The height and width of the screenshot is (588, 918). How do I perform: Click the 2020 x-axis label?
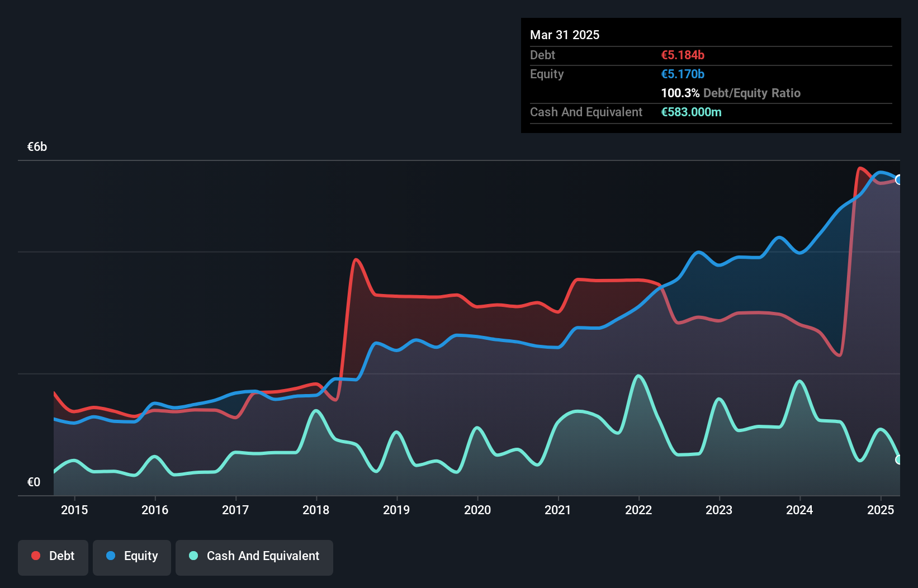click(x=477, y=510)
